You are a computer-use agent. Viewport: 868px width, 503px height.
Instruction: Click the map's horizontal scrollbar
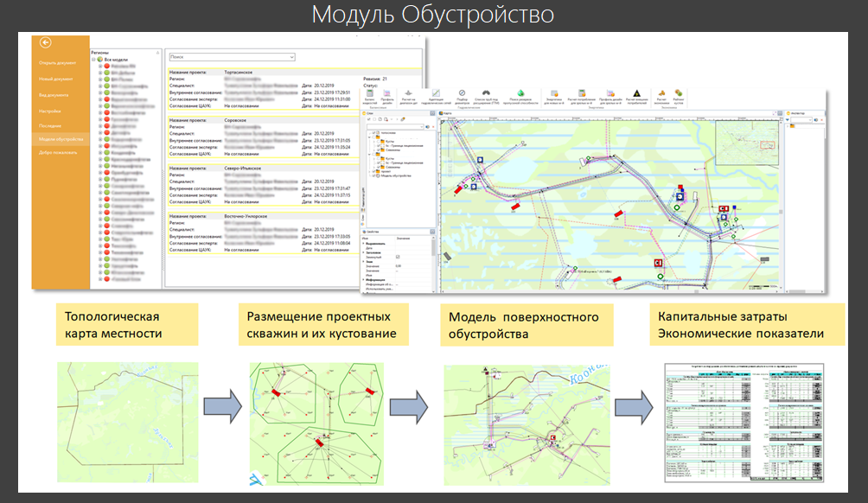point(609,290)
